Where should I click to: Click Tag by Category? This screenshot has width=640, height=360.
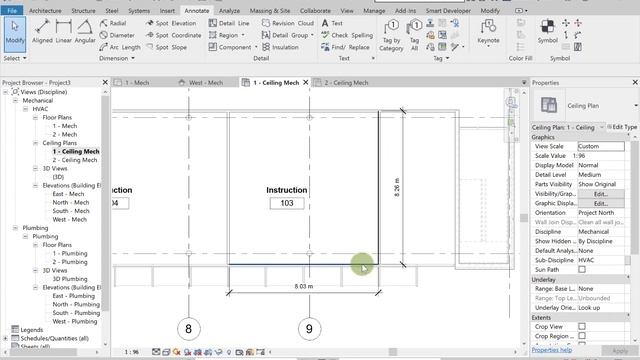click(x=391, y=36)
